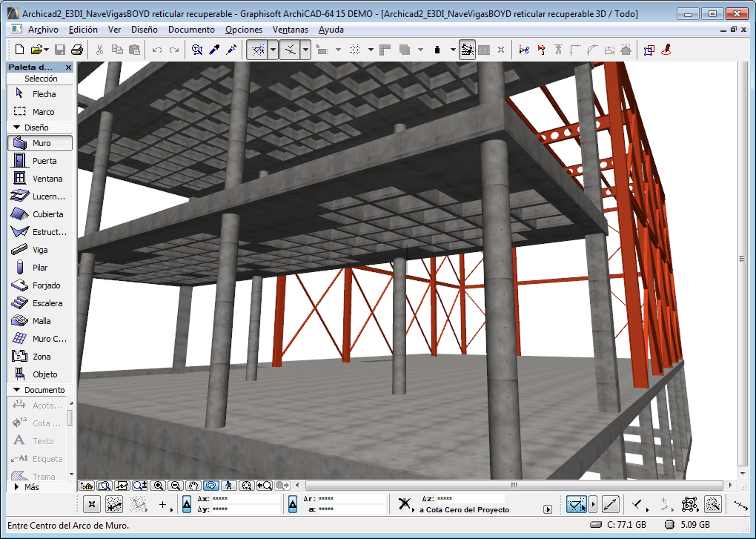This screenshot has height=539, width=756.
Task: Toggle the user origin X button
Action: click(x=92, y=505)
